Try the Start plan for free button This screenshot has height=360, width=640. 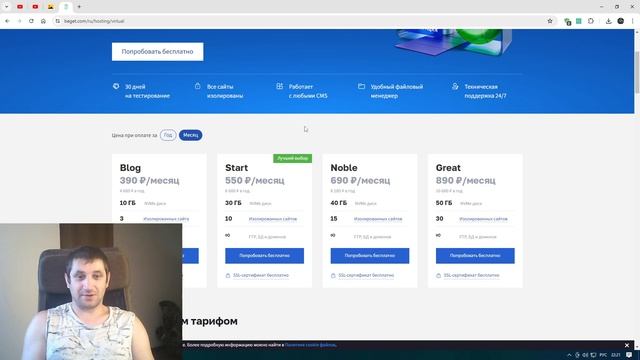pos(264,256)
